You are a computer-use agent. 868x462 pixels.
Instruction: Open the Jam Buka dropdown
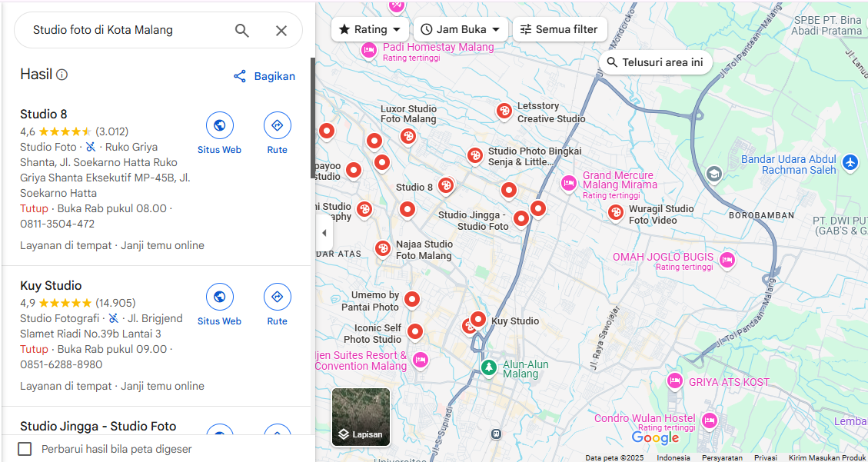461,29
